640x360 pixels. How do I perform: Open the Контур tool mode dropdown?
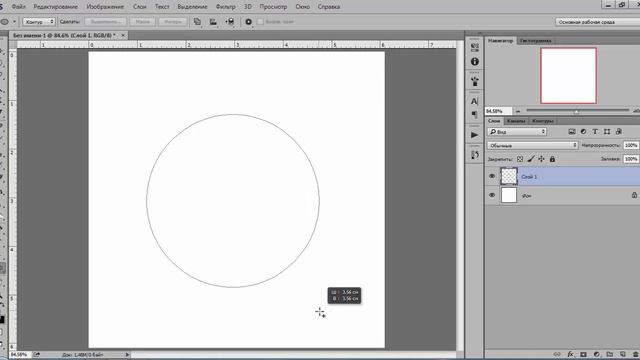coord(39,22)
